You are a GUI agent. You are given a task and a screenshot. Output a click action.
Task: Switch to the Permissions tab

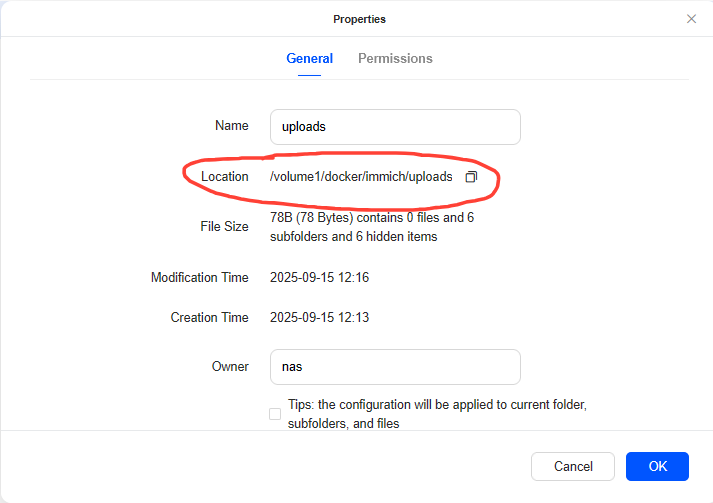coord(395,59)
